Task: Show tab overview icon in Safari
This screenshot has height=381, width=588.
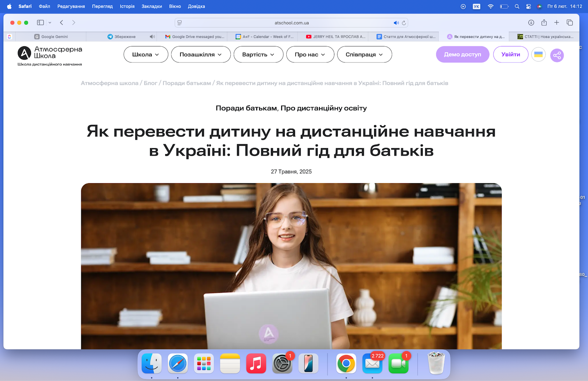Action: [x=570, y=23]
